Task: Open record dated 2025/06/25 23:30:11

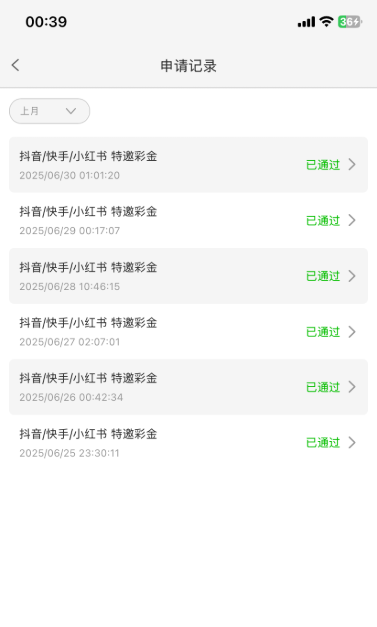Action: pos(188,443)
